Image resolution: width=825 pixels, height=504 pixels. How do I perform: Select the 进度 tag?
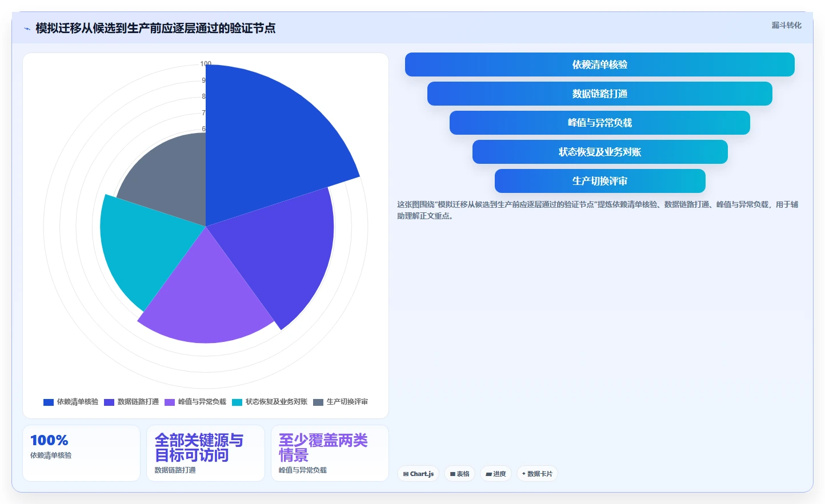click(x=496, y=474)
